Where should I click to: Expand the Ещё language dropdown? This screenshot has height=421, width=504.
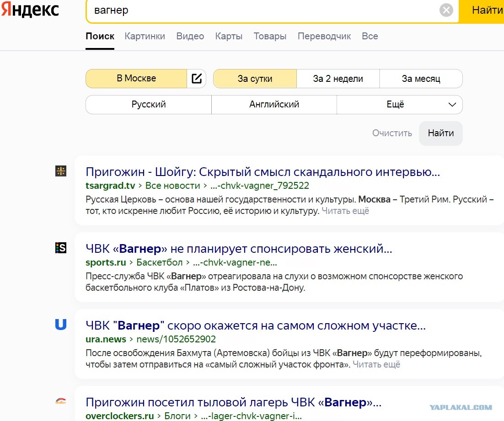click(x=400, y=104)
